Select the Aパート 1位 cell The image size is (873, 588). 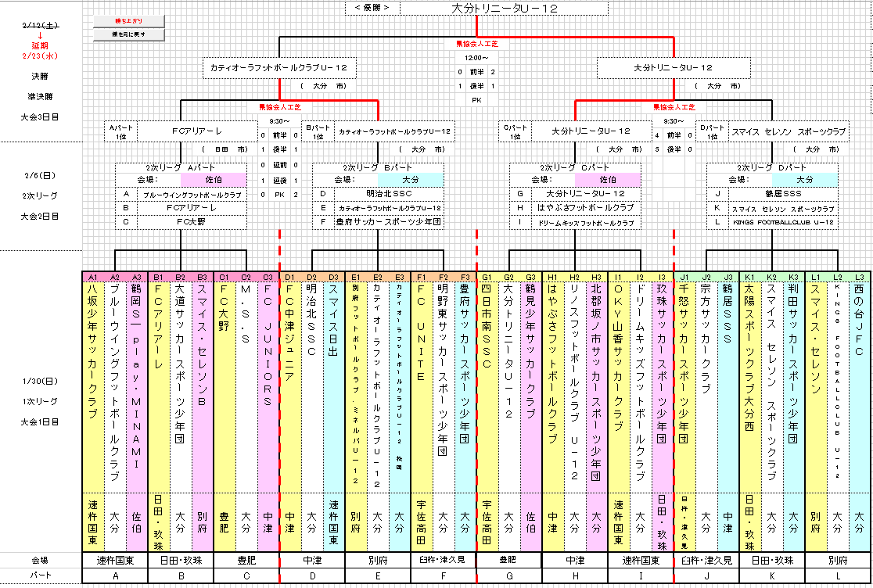click(120, 131)
